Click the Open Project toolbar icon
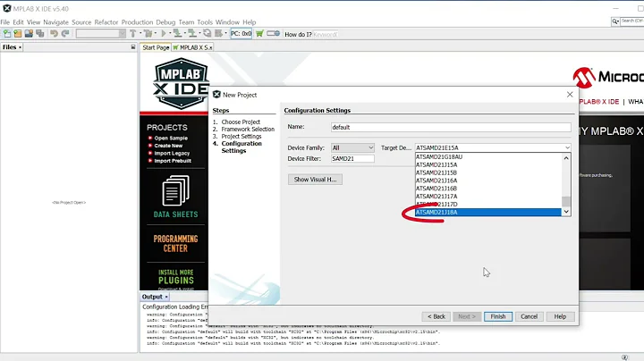Image resolution: width=644 pixels, height=361 pixels. click(x=29, y=34)
